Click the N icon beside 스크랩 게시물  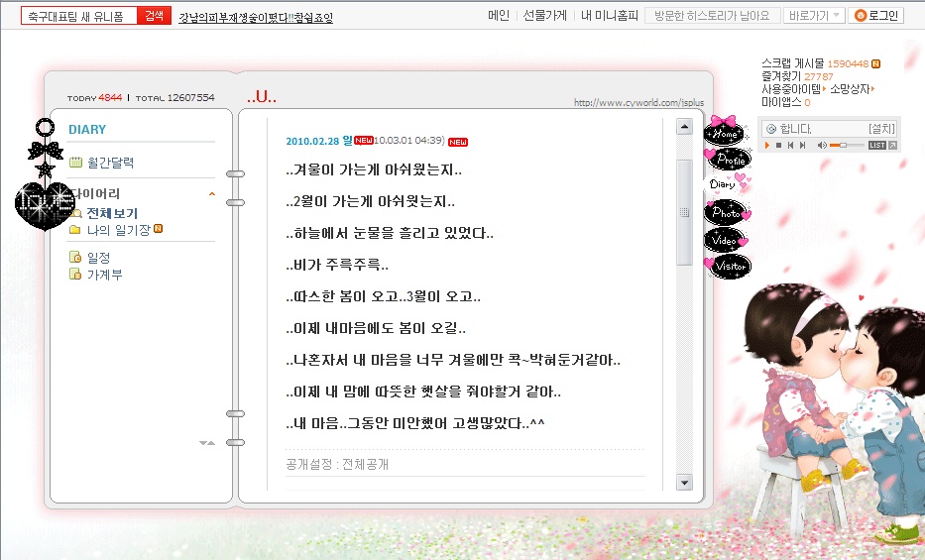(876, 63)
